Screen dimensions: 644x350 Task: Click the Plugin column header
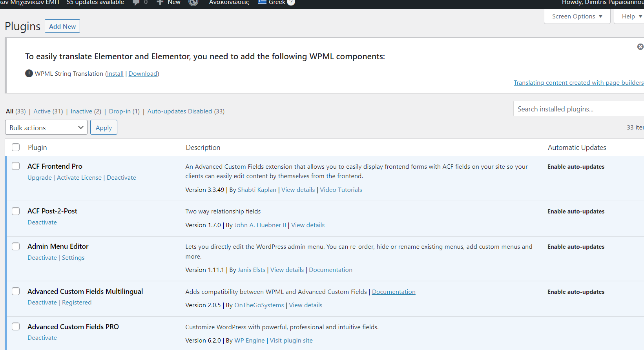click(37, 148)
